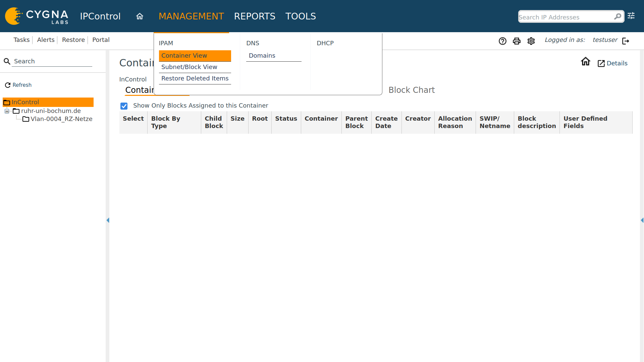Click the SWIP/Netname column header
The width and height of the screenshot is (644, 362).
495,122
